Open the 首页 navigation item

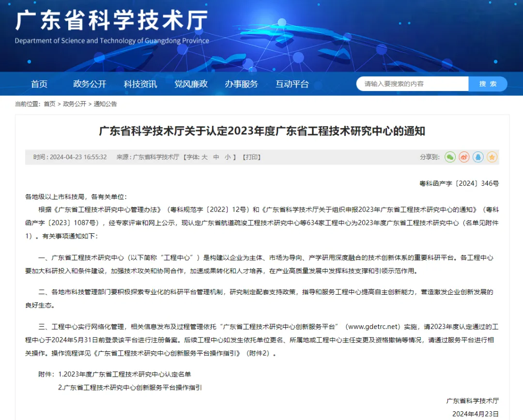point(39,84)
